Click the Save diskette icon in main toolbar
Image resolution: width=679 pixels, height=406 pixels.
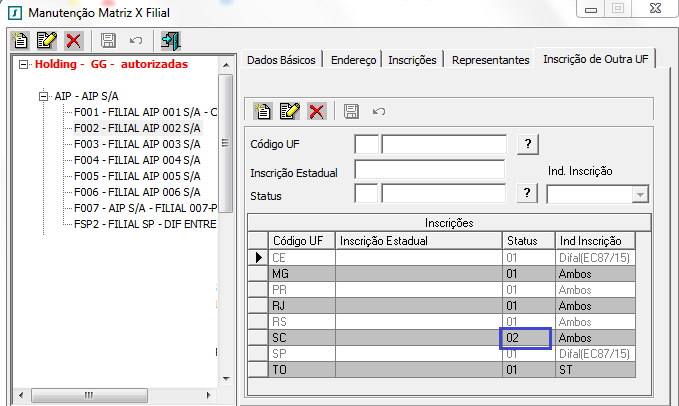pyautogui.click(x=108, y=41)
